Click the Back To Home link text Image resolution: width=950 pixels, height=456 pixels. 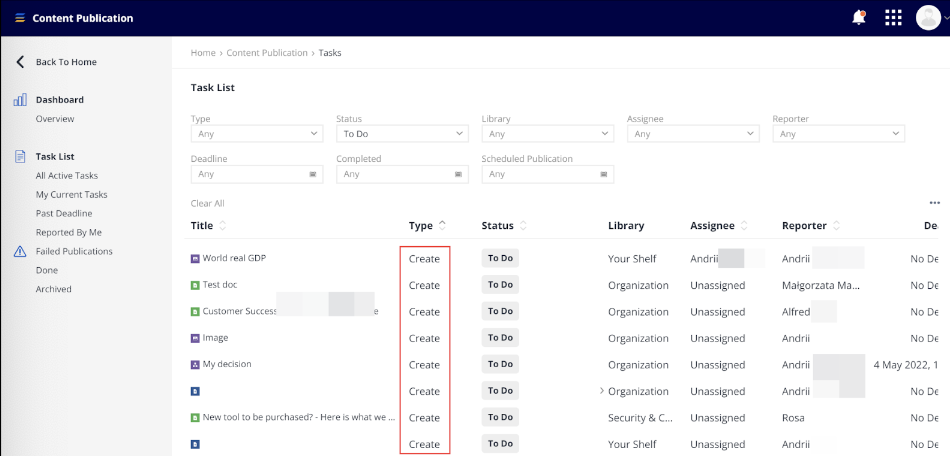coord(66,62)
